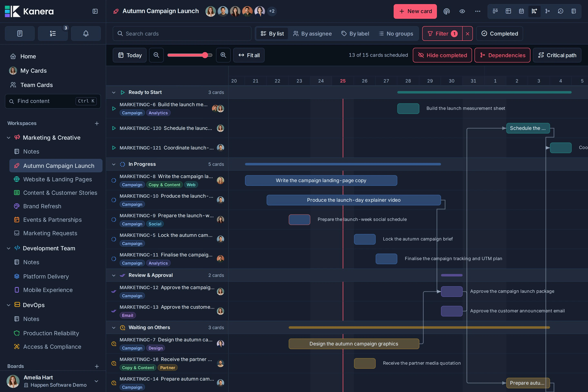Open the notes document icon in sidebar
Screen dimensions: 588x392
pyautogui.click(x=20, y=33)
